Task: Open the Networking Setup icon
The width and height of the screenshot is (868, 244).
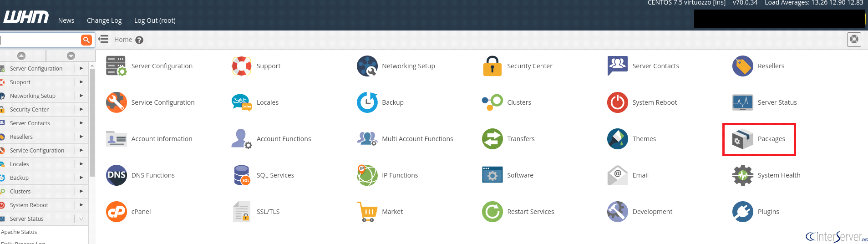Action: [x=367, y=66]
